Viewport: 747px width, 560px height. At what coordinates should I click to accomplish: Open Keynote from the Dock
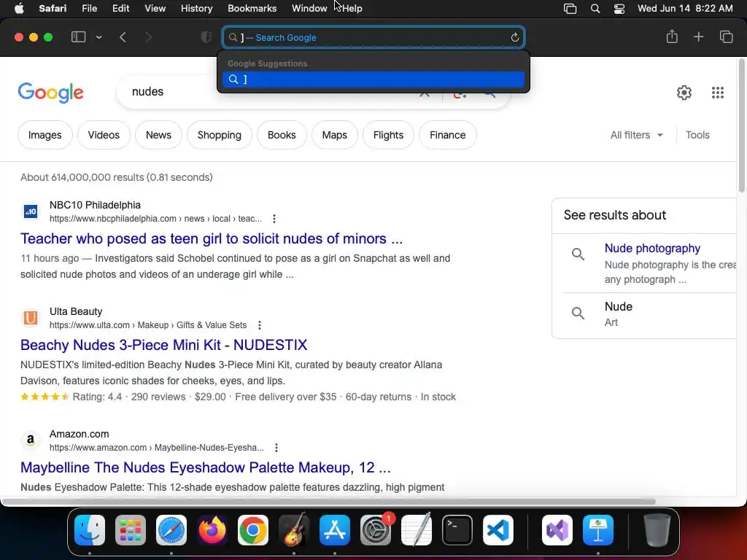(x=598, y=530)
